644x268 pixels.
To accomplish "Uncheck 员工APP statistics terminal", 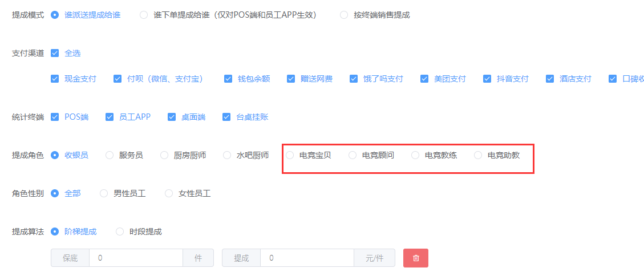I will [x=110, y=117].
